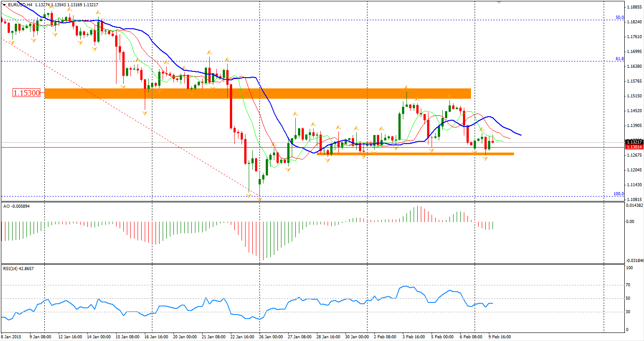
Task: Click -0.031846 on the AO scale
Action: (634, 260)
